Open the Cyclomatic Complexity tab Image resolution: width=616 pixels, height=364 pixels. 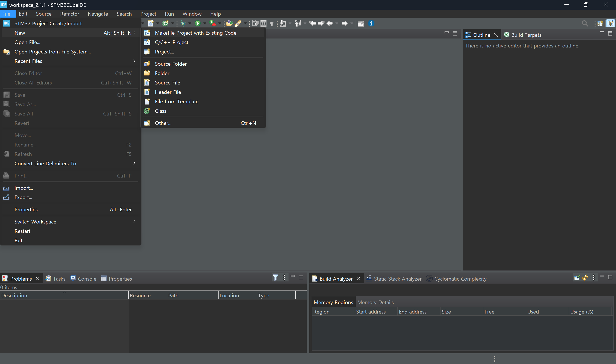(457, 279)
